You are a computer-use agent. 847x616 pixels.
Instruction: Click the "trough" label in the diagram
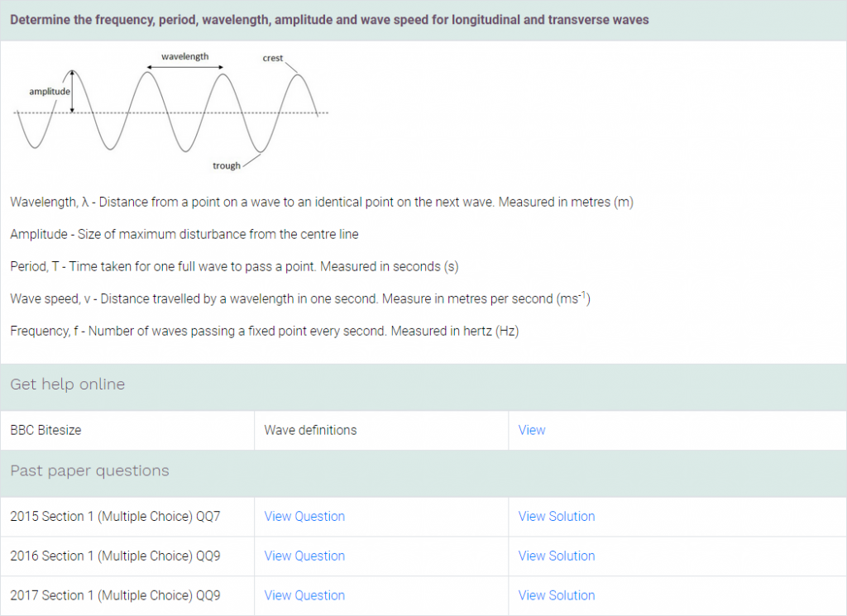coord(226,165)
